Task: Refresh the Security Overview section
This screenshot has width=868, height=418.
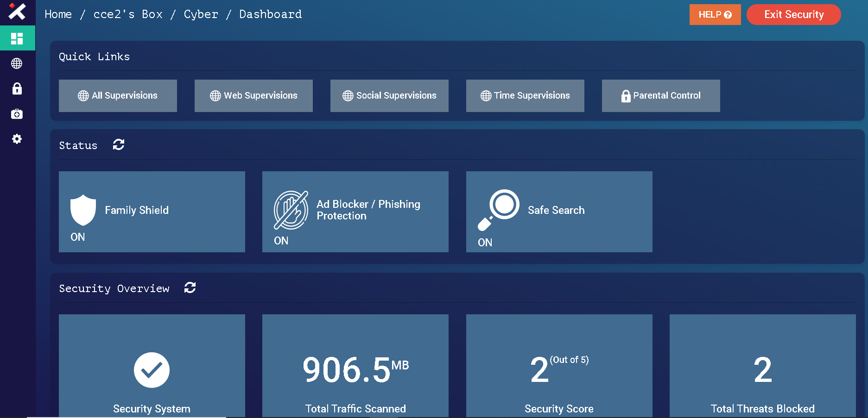Action: coord(190,287)
